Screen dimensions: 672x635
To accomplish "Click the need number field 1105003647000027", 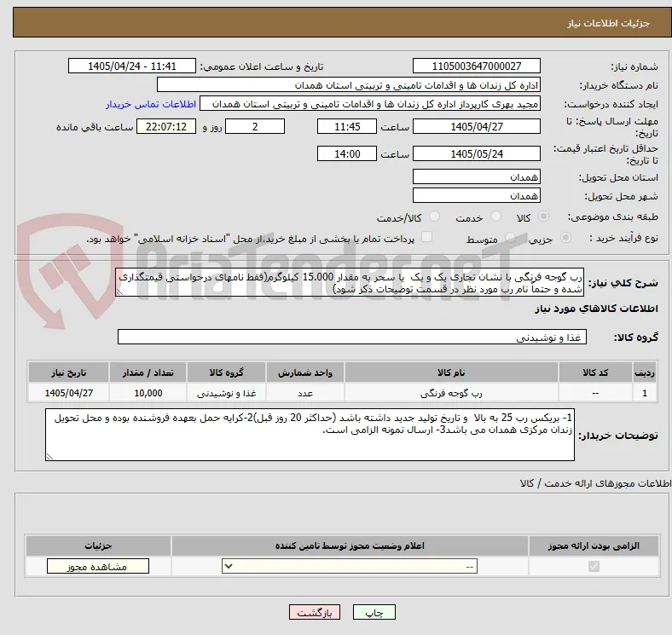I will tap(477, 66).
